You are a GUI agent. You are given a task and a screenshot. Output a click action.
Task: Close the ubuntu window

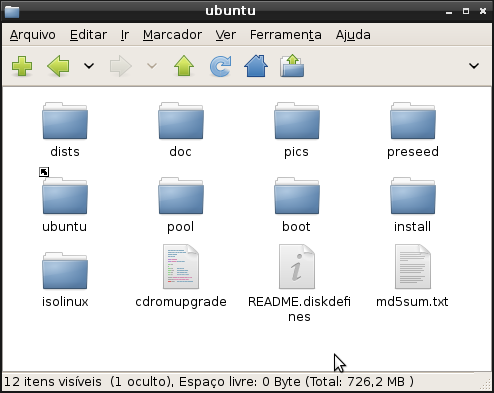pyautogui.click(x=483, y=11)
